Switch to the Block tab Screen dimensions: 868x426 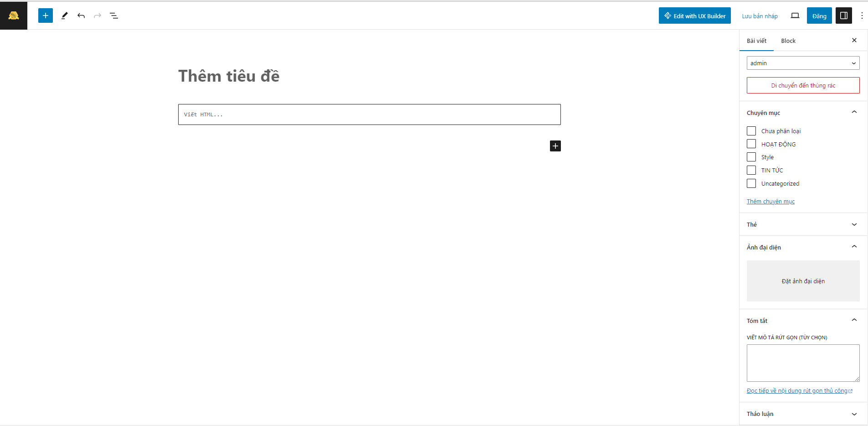788,41
